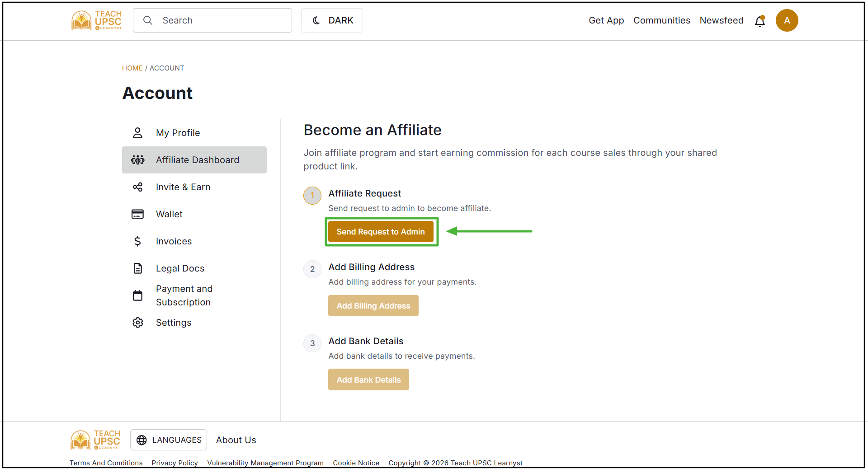Open Privacy Policy link
This screenshot has width=868, height=473.
[x=175, y=463]
